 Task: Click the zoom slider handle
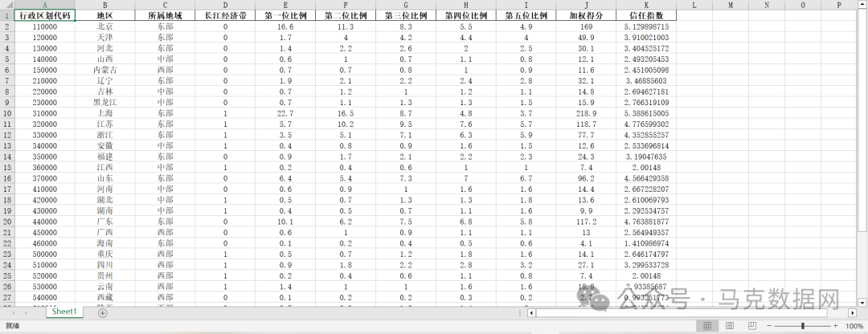(802, 326)
